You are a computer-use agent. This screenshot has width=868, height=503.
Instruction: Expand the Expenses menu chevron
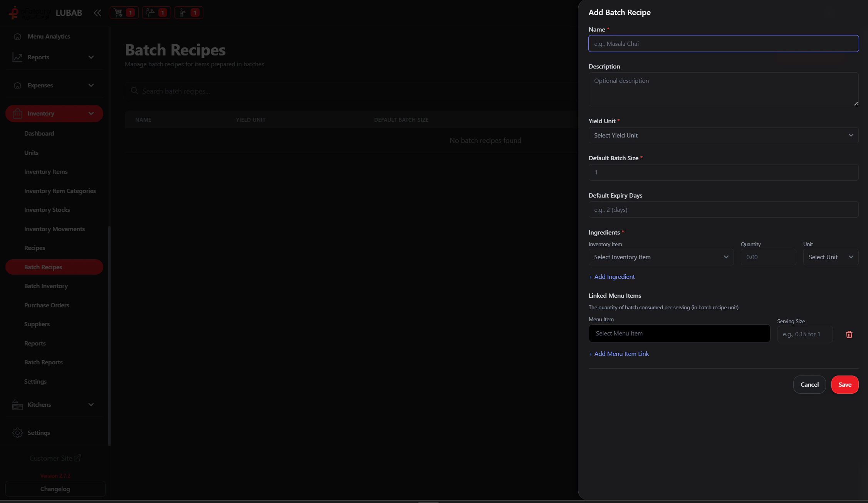[x=91, y=86]
